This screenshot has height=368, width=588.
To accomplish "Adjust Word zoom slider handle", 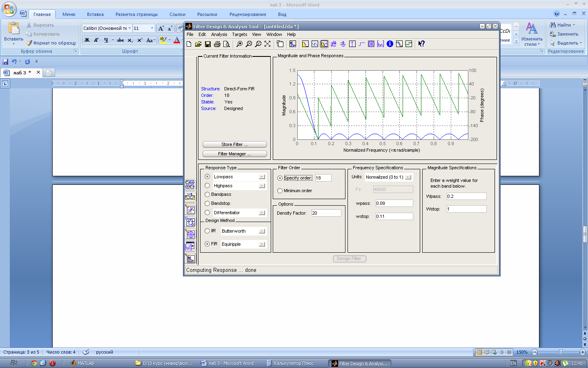I will coord(561,352).
